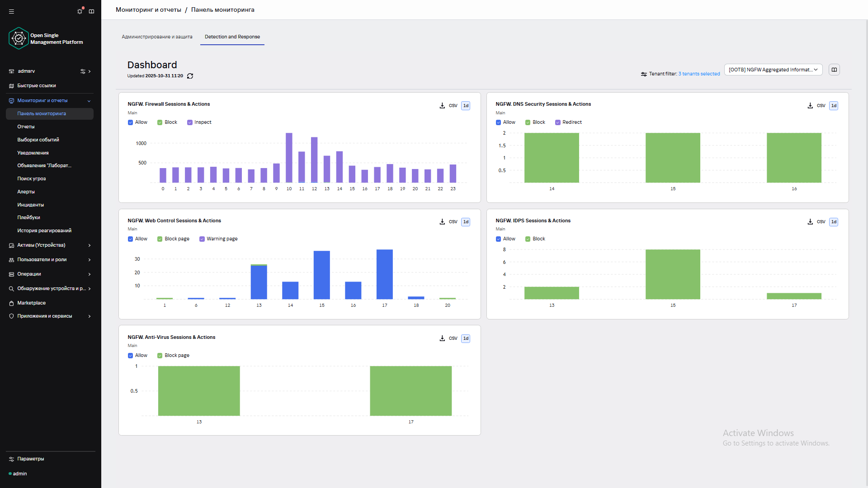Click admsrv settings sliders icon

click(x=83, y=71)
